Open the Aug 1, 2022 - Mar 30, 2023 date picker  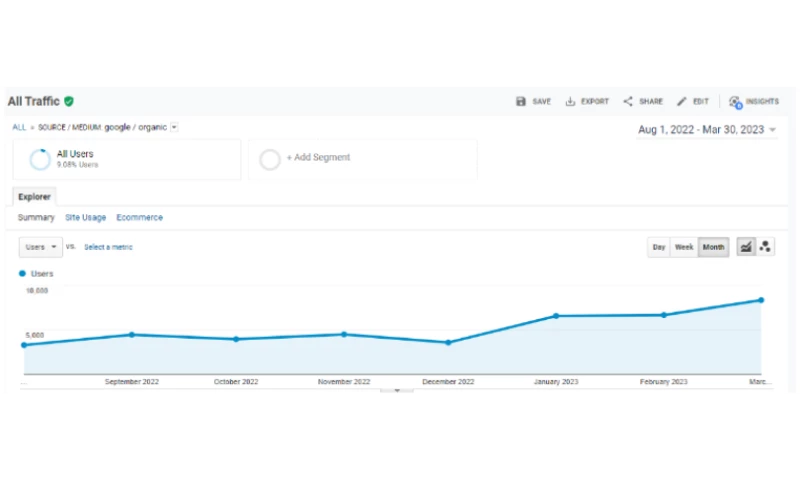pos(707,130)
